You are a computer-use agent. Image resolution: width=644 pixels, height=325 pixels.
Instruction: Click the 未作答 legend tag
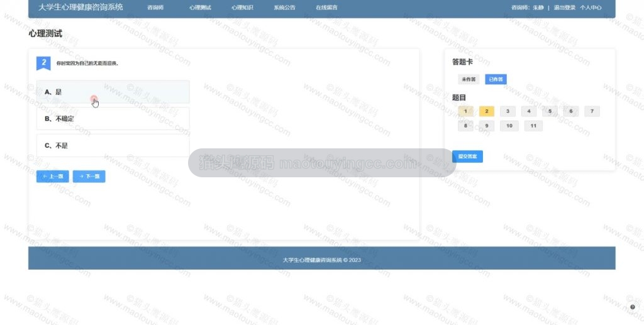[469, 79]
